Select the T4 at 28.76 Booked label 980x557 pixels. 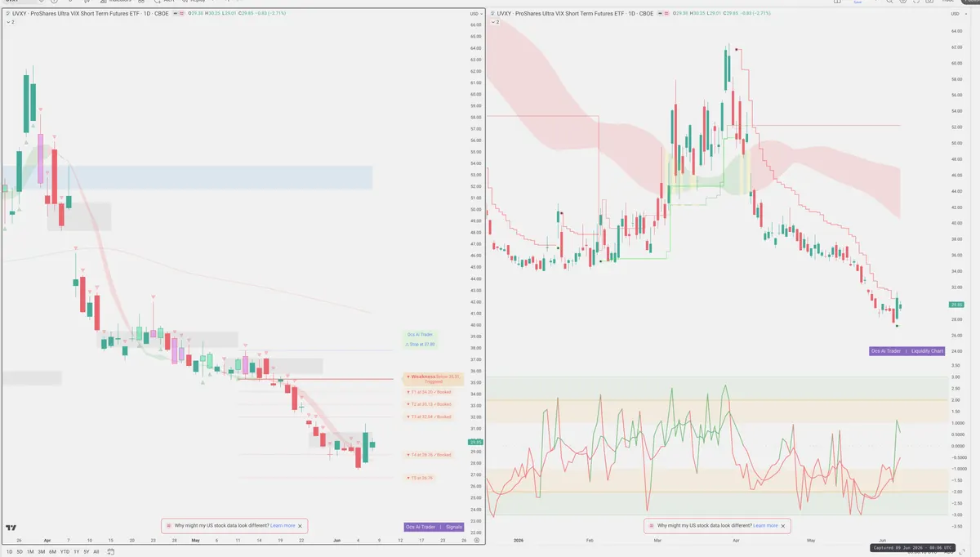point(428,455)
